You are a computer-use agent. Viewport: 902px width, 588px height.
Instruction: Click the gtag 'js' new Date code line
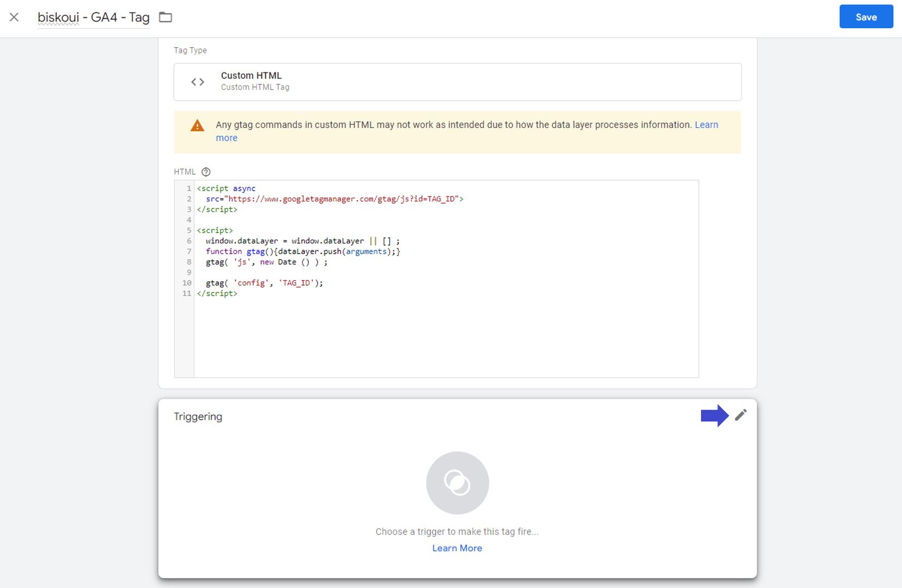point(266,262)
